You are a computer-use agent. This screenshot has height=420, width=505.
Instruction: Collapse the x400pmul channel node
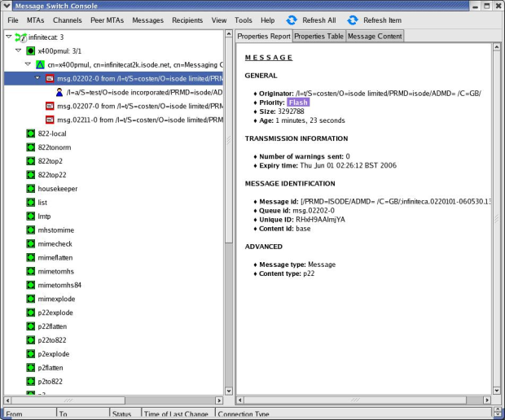(18, 50)
